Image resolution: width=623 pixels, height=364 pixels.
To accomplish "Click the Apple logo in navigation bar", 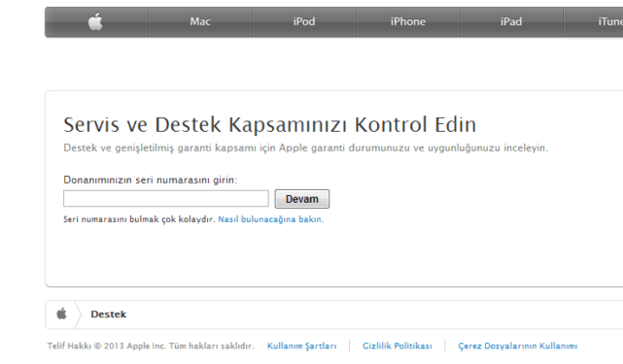I will 95,21.
